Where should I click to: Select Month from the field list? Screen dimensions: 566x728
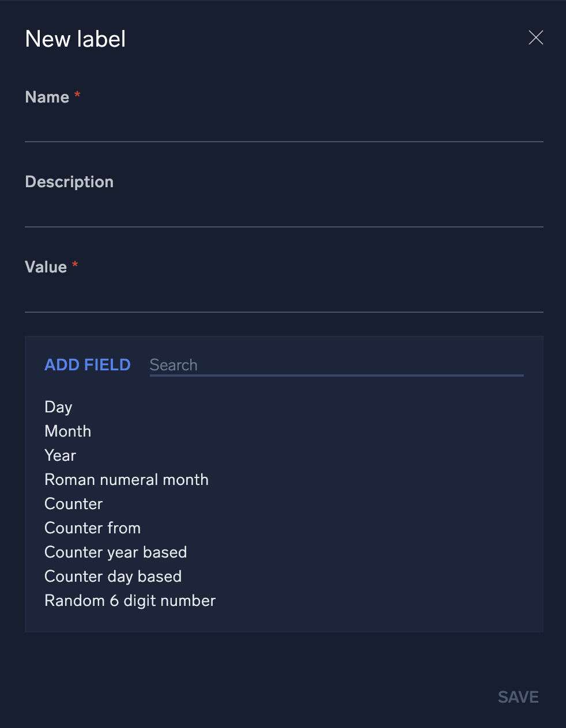point(67,431)
